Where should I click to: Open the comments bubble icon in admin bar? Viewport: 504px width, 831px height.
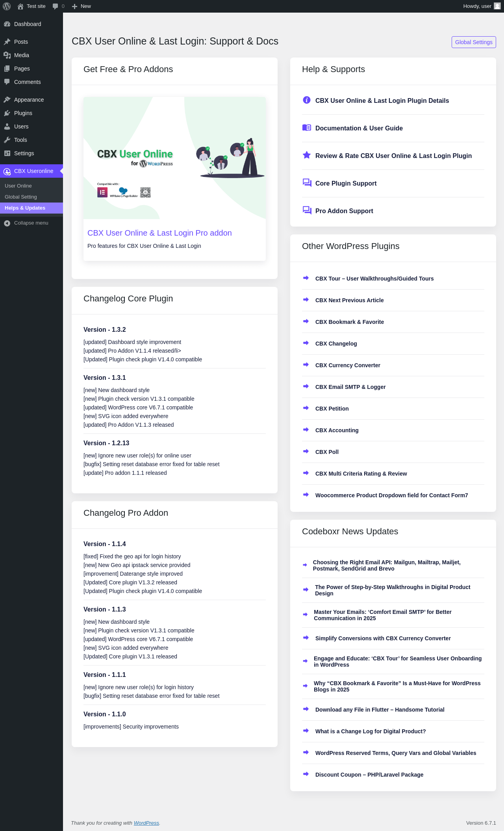[x=55, y=6]
